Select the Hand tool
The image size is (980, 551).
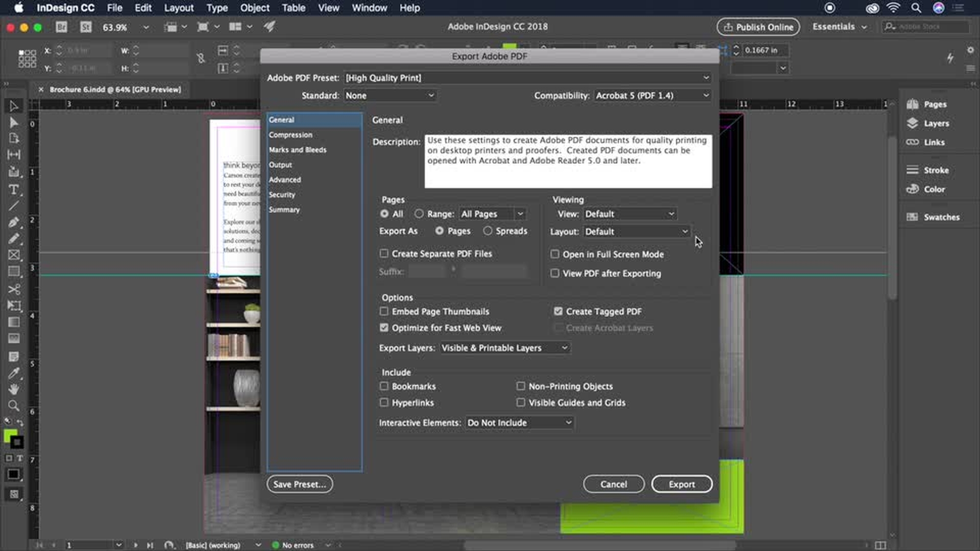click(x=14, y=389)
